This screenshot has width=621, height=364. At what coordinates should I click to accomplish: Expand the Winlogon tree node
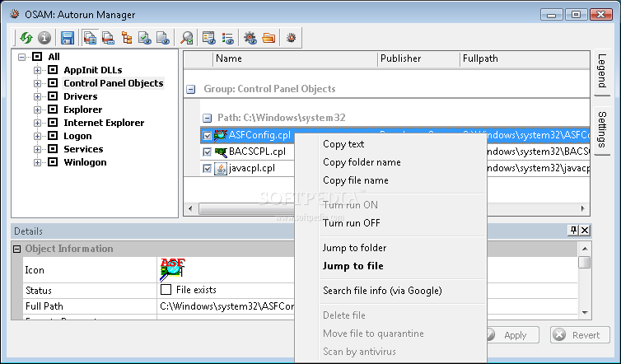(37, 162)
